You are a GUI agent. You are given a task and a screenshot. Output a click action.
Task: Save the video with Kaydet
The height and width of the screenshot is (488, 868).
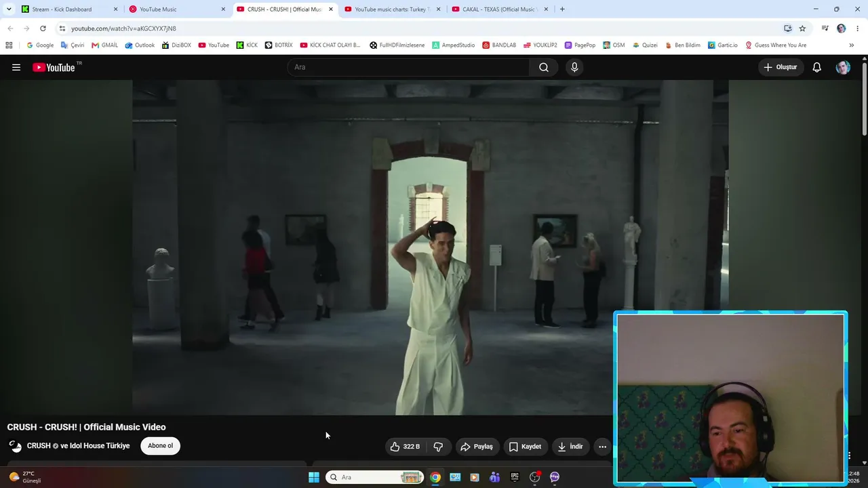[526, 447]
